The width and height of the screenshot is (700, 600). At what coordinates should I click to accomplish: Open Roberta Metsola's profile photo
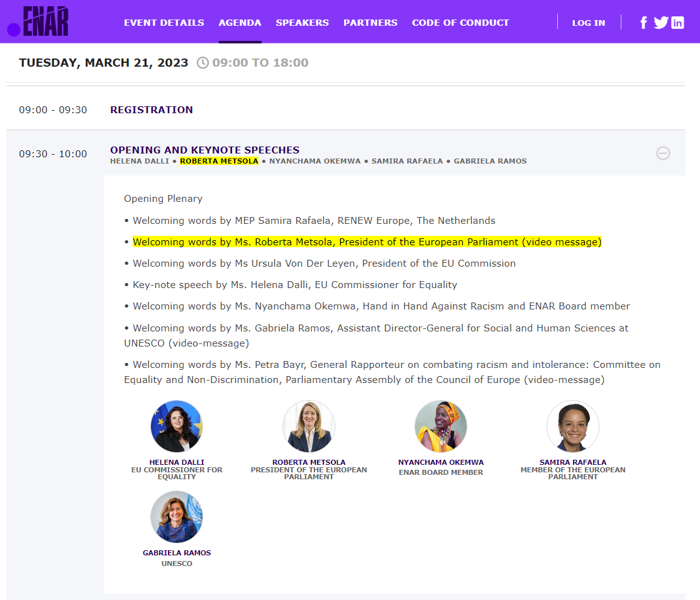tap(309, 426)
